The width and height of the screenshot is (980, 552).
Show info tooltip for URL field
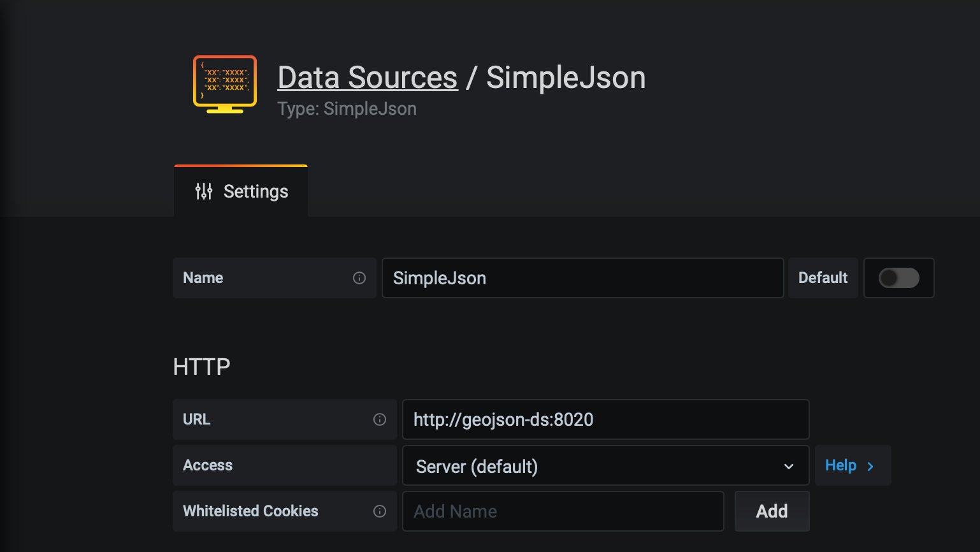[x=380, y=419]
